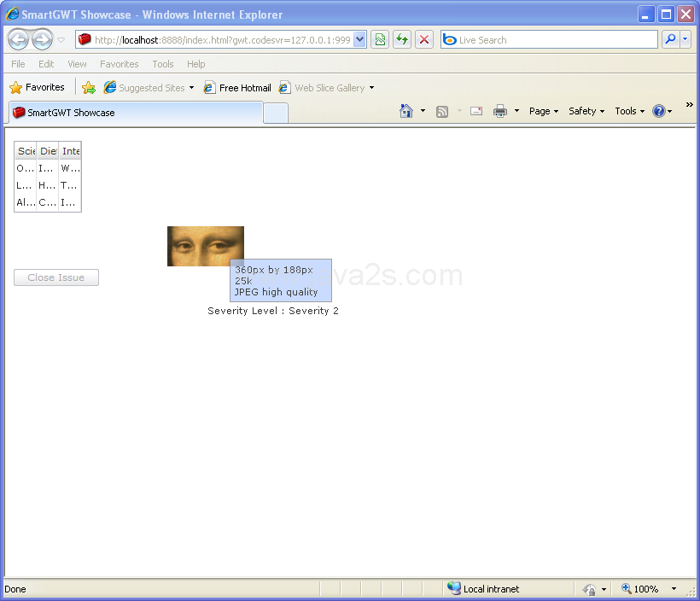Open the recent pages dropdown arrow
This screenshot has height=601, width=700.
click(61, 40)
